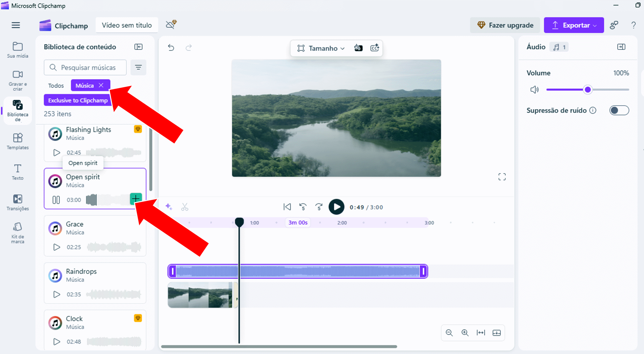The width and height of the screenshot is (644, 354).
Task: Remove the Música filter tag
Action: click(x=101, y=85)
